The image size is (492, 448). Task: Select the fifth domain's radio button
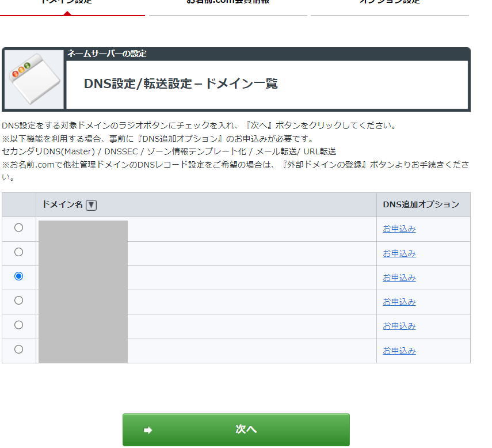click(19, 325)
